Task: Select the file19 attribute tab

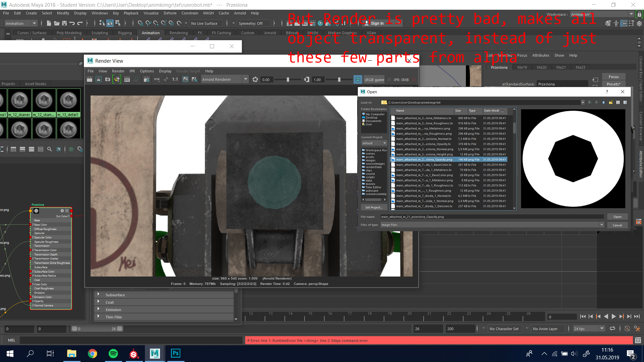Action: pos(522,67)
